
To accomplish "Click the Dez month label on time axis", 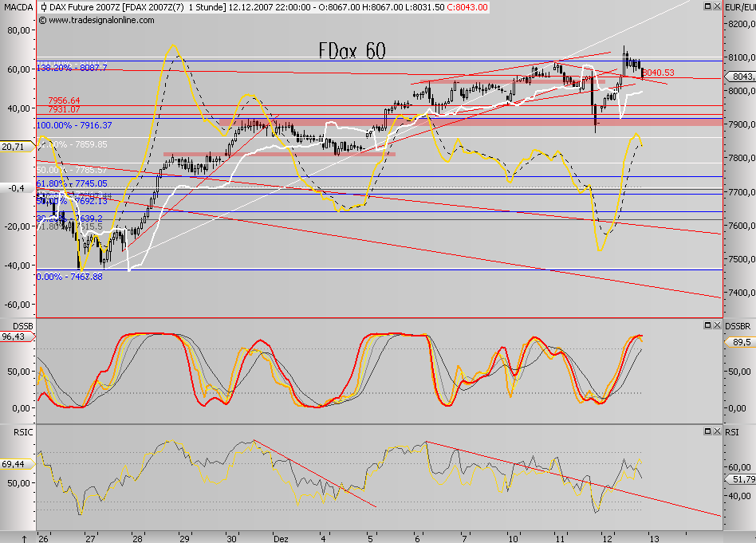I will pos(281,539).
